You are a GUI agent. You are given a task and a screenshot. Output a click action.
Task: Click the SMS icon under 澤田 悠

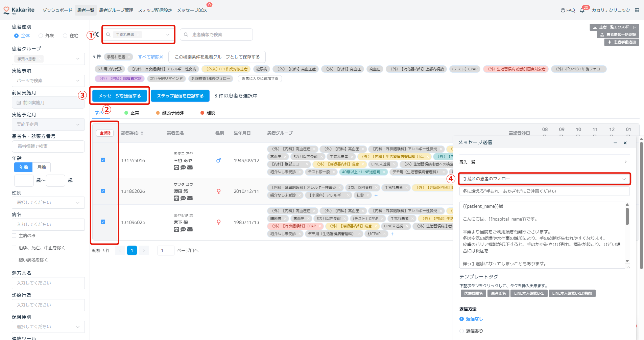183,198
